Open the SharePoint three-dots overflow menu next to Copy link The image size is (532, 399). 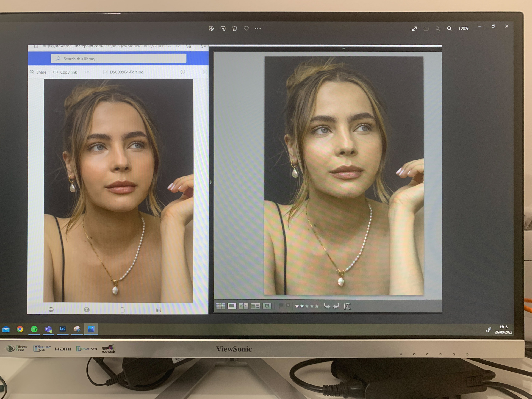pyautogui.click(x=87, y=72)
